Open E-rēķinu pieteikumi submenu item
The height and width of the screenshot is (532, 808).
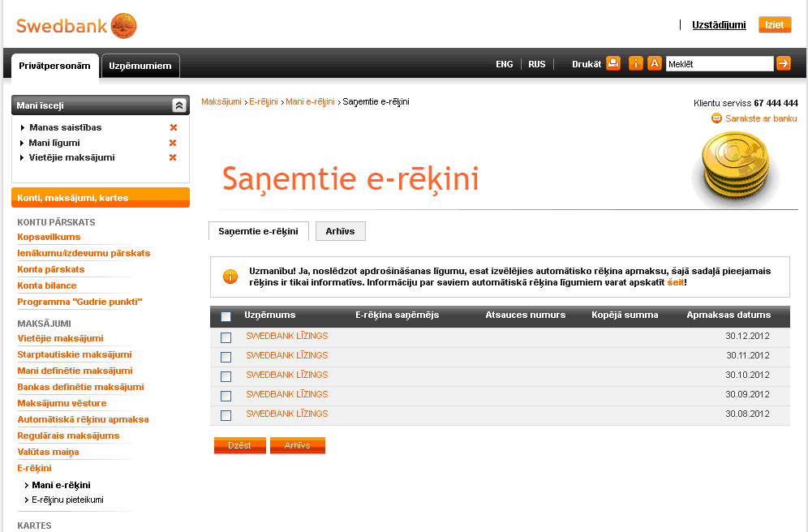pyautogui.click(x=67, y=500)
